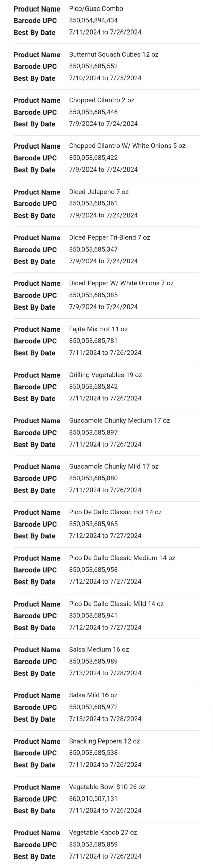This screenshot has height=868, width=213.
Task: Click Chopped Cilantro W/ White Onions entry
Action: pyautogui.click(x=127, y=146)
